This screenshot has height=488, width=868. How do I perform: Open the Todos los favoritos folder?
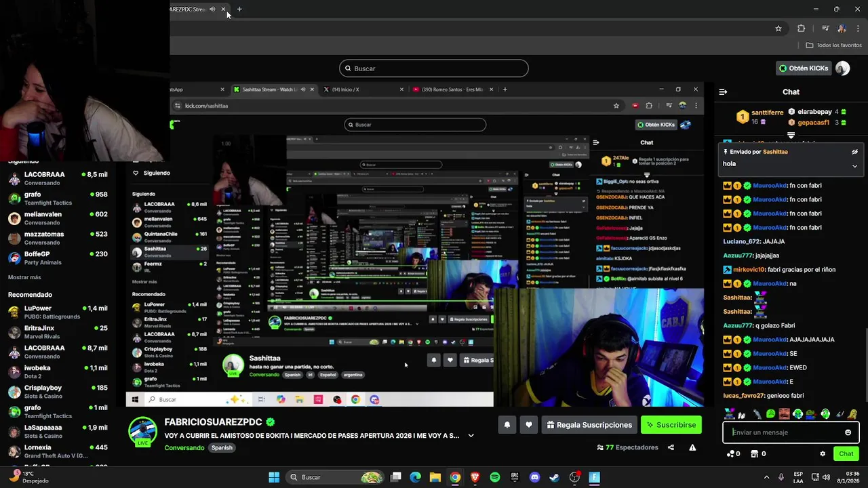(833, 45)
